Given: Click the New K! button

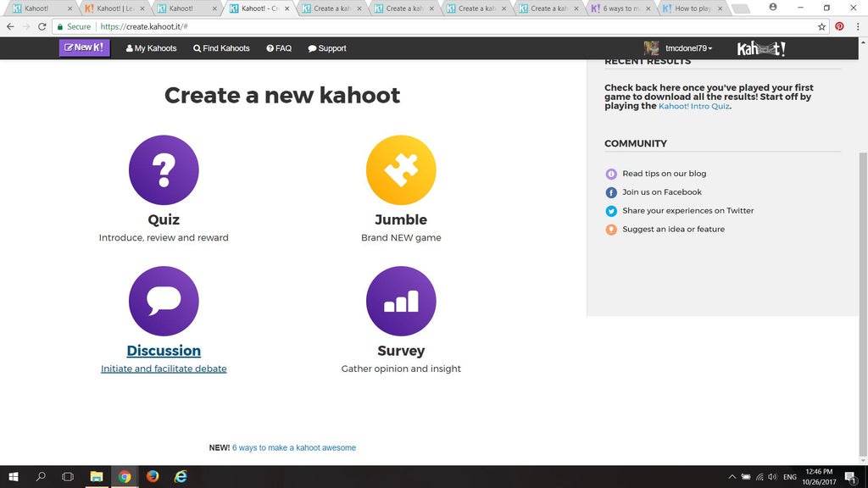Looking at the screenshot, I should click(85, 47).
